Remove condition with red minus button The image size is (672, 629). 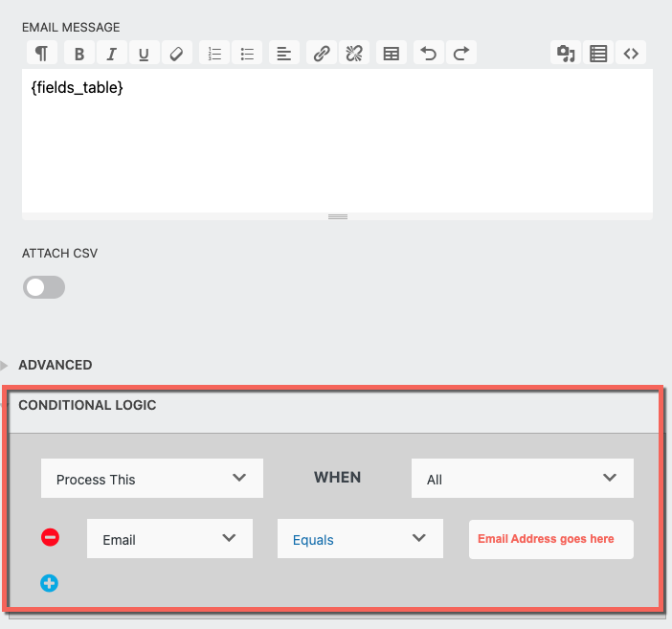coord(51,538)
